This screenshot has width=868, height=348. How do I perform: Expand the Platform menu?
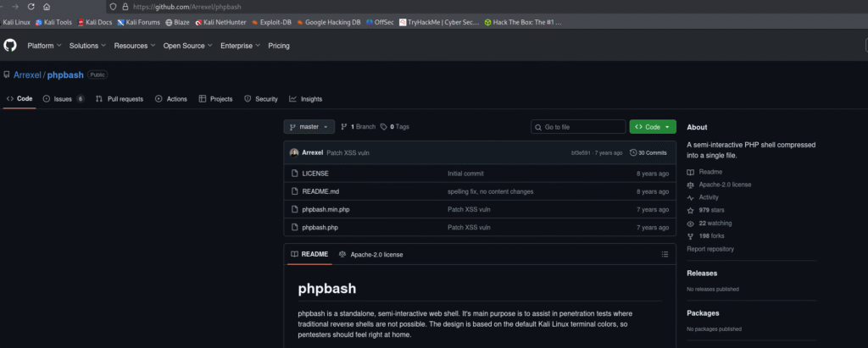[x=43, y=46]
